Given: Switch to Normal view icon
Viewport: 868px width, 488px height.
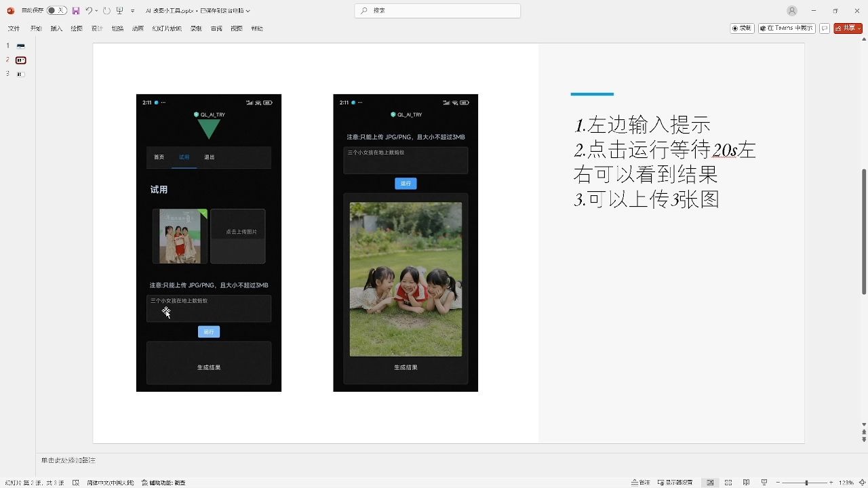Looking at the screenshot, I should 710,483.
